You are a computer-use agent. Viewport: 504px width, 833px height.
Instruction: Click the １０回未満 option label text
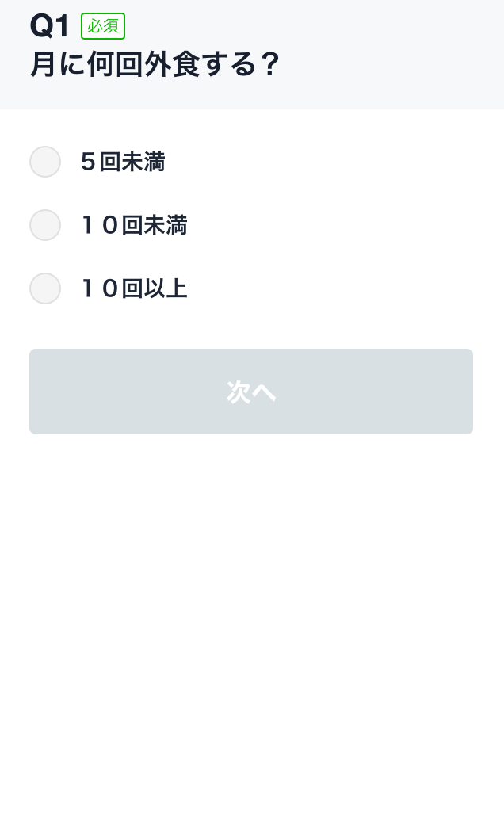pyautogui.click(x=134, y=226)
